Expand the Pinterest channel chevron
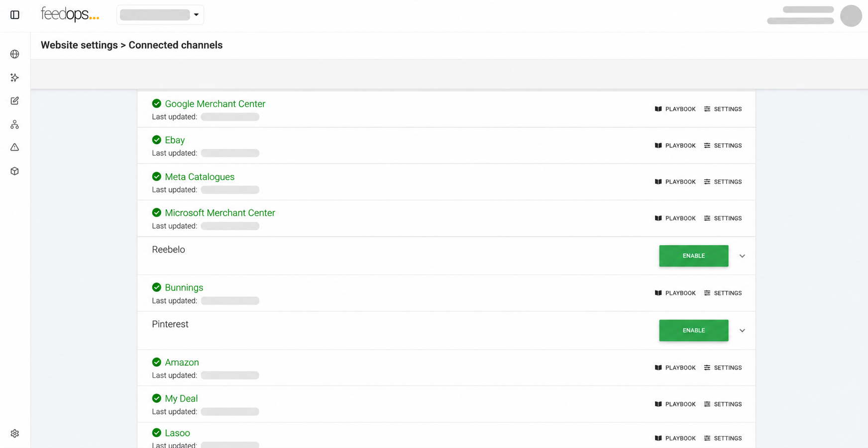Viewport: 868px width, 448px height. [742, 331]
